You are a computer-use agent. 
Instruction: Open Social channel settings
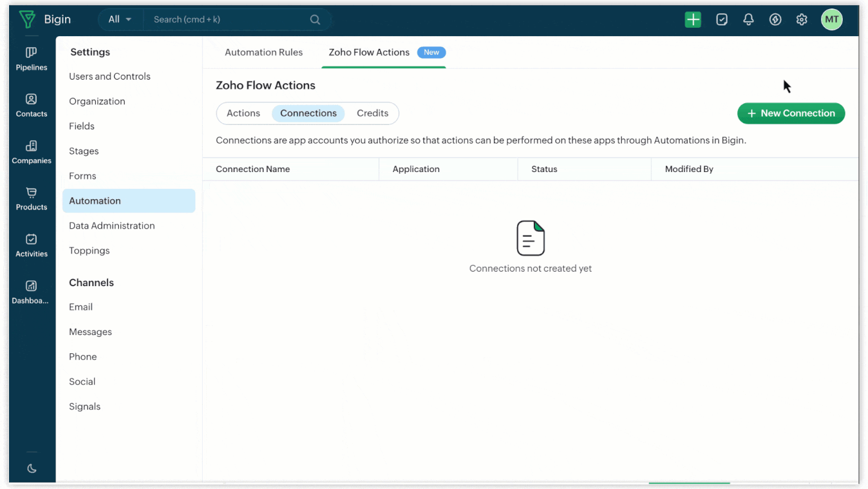point(82,381)
